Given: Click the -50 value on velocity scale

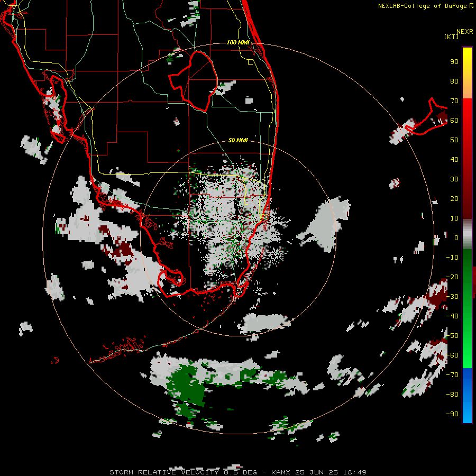Looking at the screenshot, I should 452,336.
